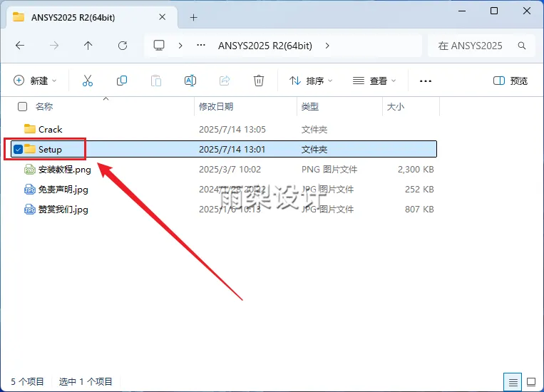This screenshot has width=544, height=392.
Task: Toggle the select-all checkbox beside 名称
Action: click(x=22, y=106)
